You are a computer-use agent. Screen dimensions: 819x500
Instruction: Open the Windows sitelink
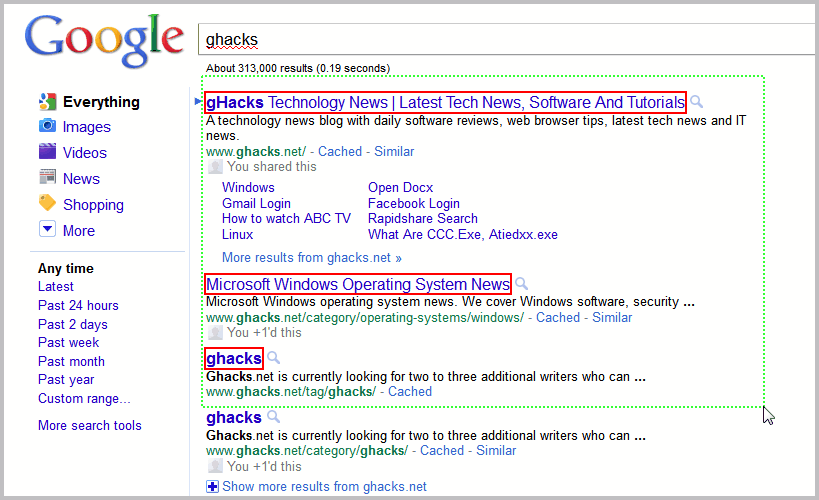click(x=248, y=187)
